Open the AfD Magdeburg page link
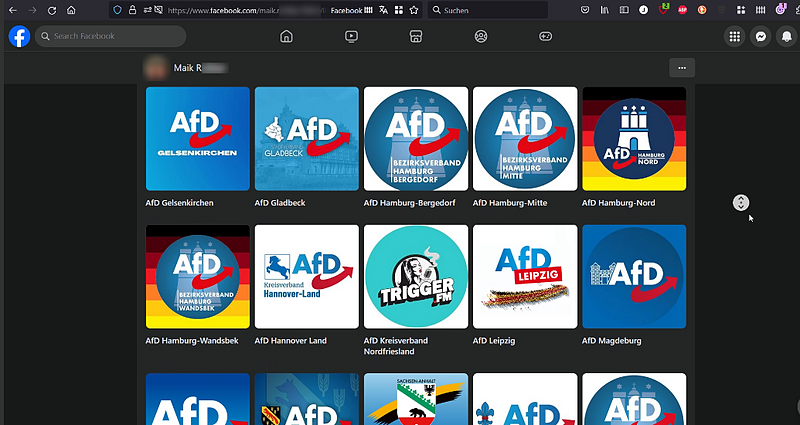Screen dimensions: 800x425 click(612, 341)
